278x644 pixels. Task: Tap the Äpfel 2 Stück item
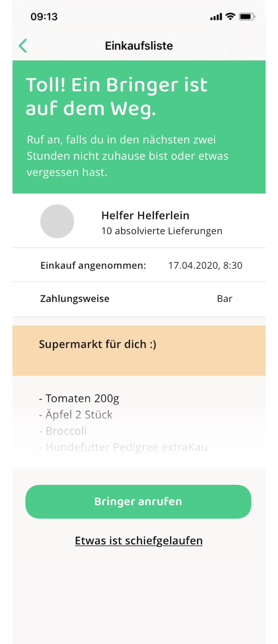76,415
